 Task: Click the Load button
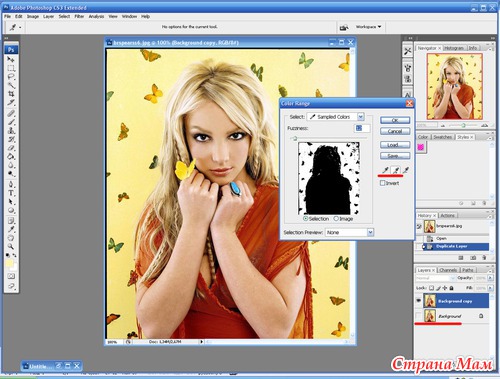(395, 145)
